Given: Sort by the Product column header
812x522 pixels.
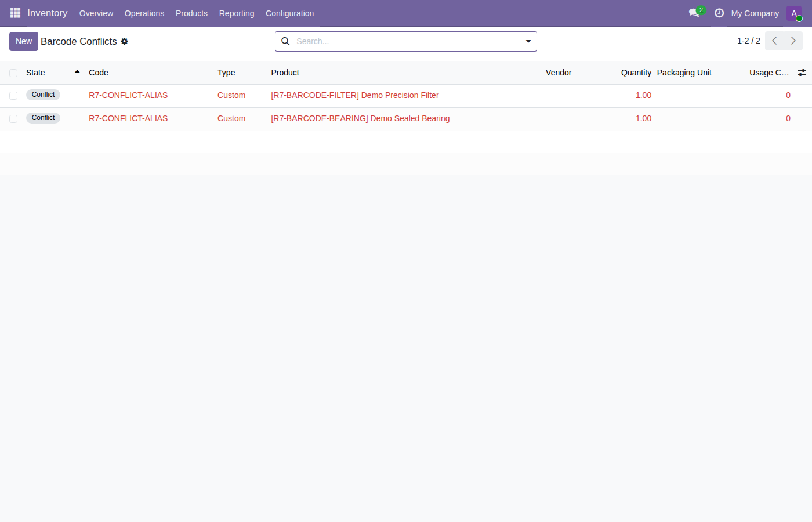Looking at the screenshot, I should click(x=285, y=72).
